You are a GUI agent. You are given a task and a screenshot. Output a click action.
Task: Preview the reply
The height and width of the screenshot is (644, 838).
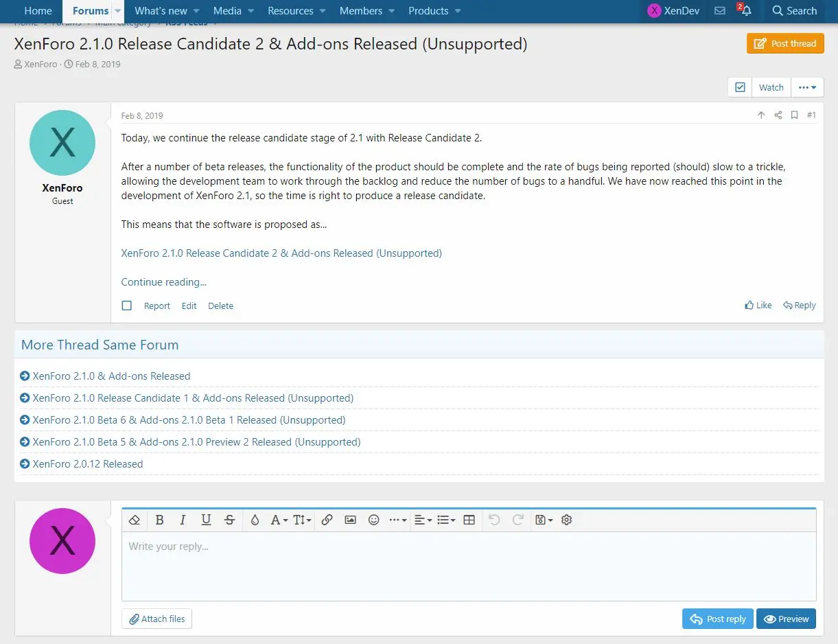pos(787,619)
